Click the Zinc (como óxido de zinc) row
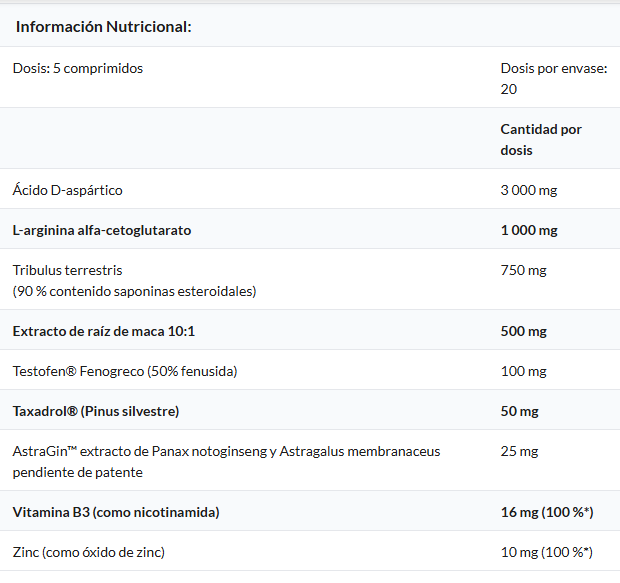620x583 pixels. click(x=89, y=552)
